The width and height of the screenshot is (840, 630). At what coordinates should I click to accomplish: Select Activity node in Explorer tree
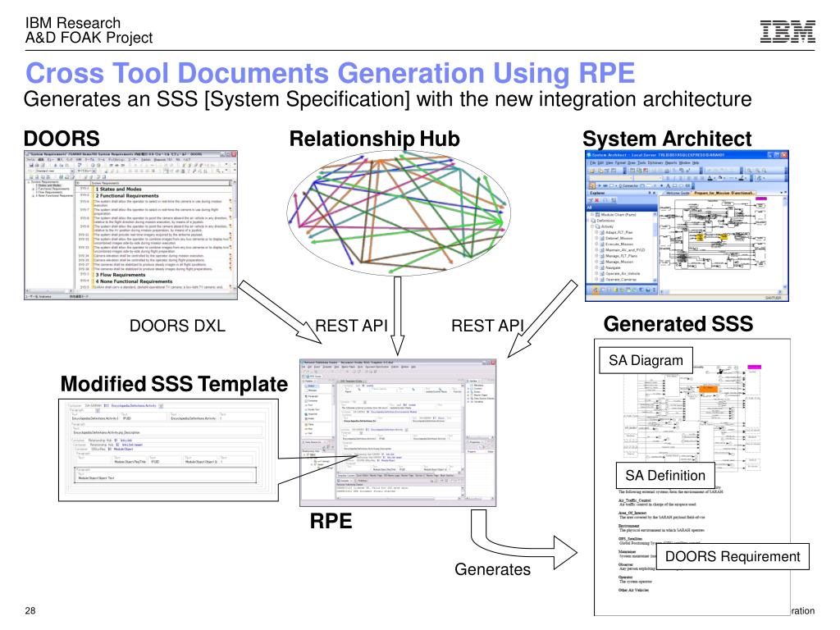[603, 226]
